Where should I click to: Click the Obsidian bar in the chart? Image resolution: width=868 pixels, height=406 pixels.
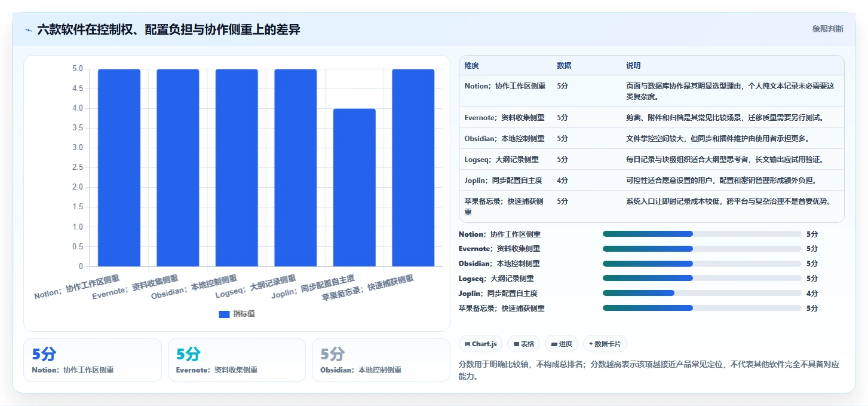click(x=237, y=167)
